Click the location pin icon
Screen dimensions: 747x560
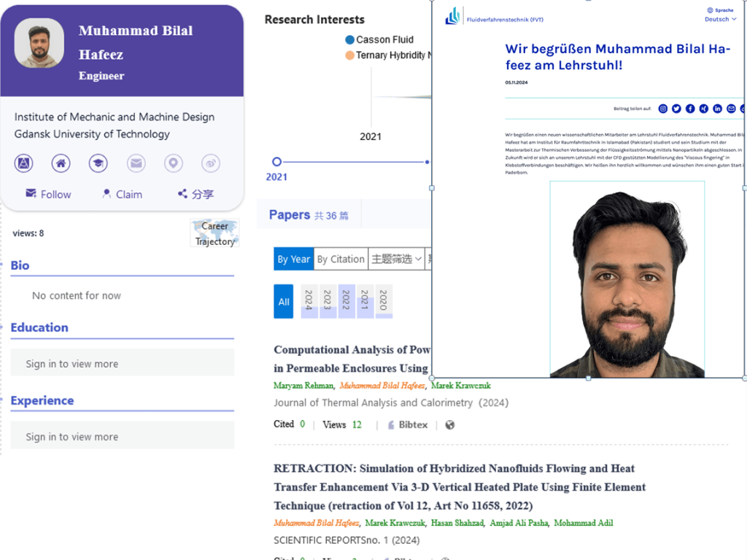tap(173, 163)
